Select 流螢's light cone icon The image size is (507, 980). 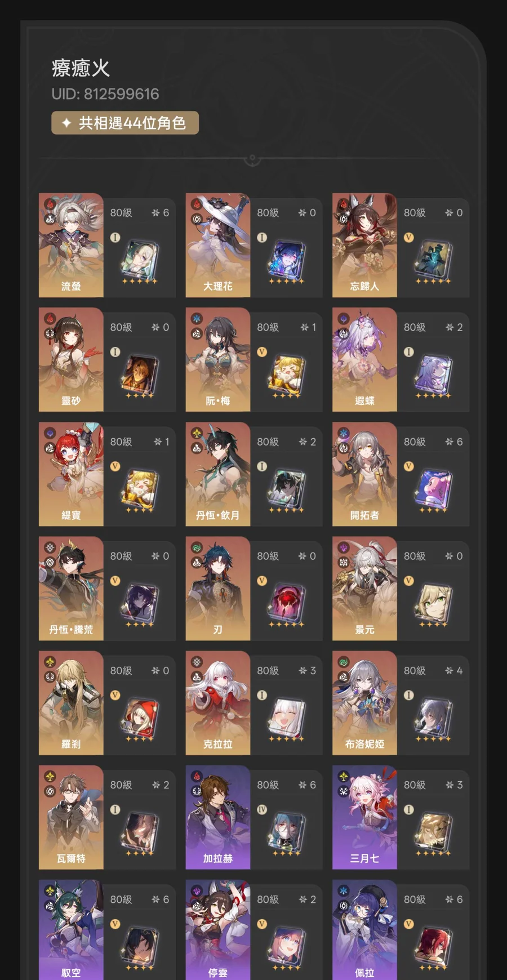[140, 260]
